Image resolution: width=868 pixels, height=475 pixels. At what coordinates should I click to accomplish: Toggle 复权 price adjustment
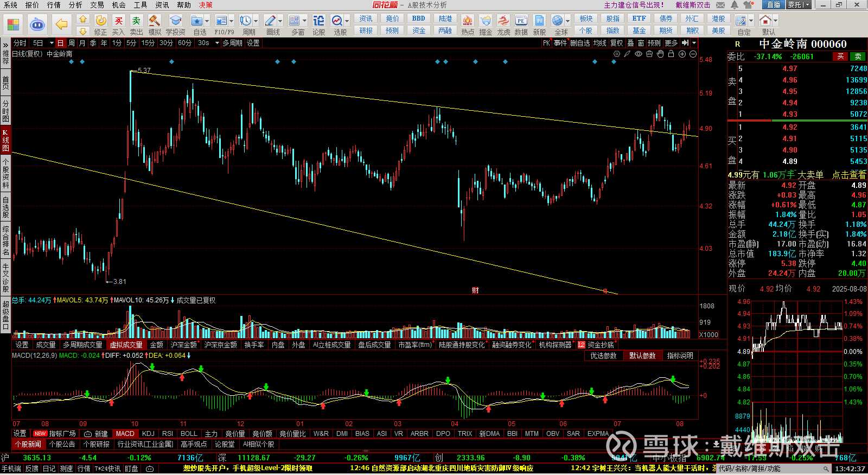(x=617, y=43)
